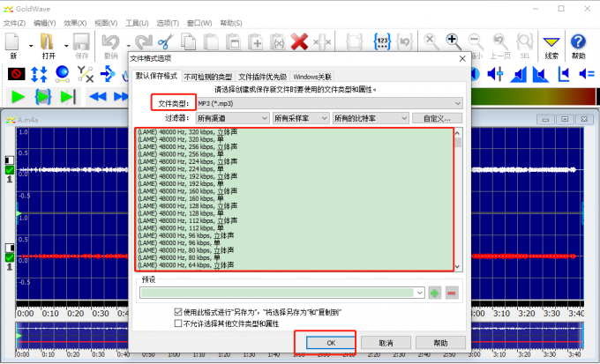This screenshot has height=364, width=600.
Task: Click the red censor effect icon
Action: click(17, 74)
